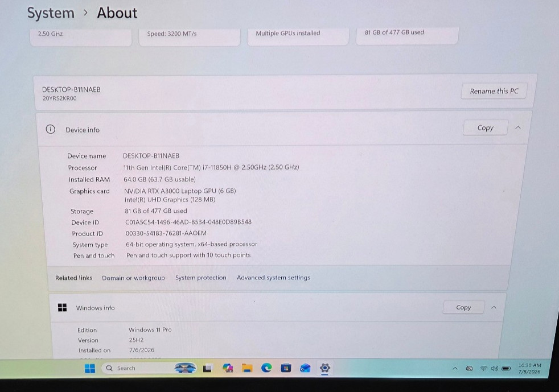The height and width of the screenshot is (392, 559).
Task: Open Domain or workgroup link
Action: [x=133, y=278]
